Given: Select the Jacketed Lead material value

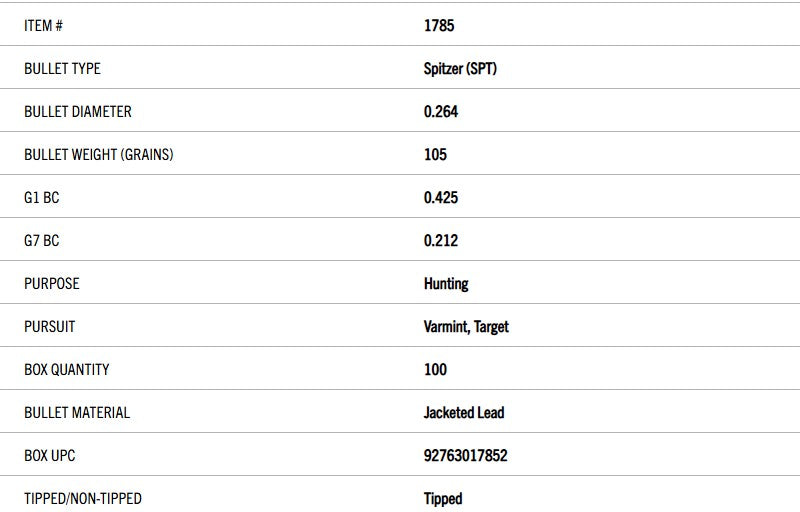Looking at the screenshot, I should [464, 413].
